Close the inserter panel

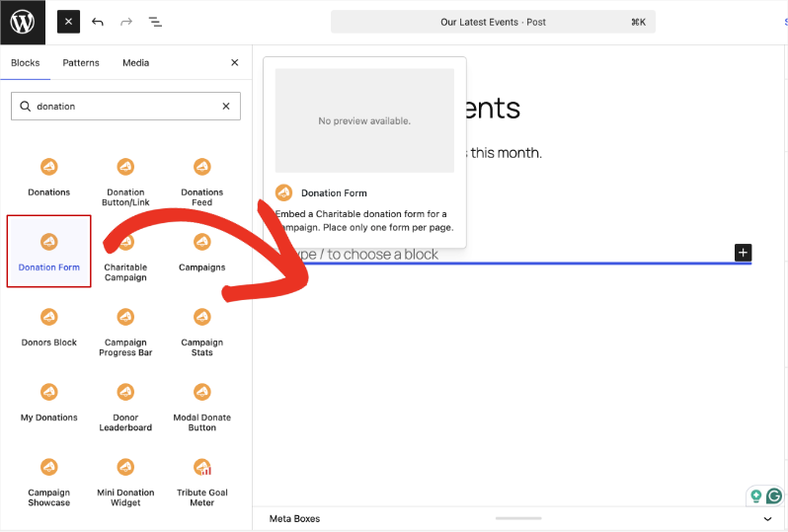[x=235, y=62]
